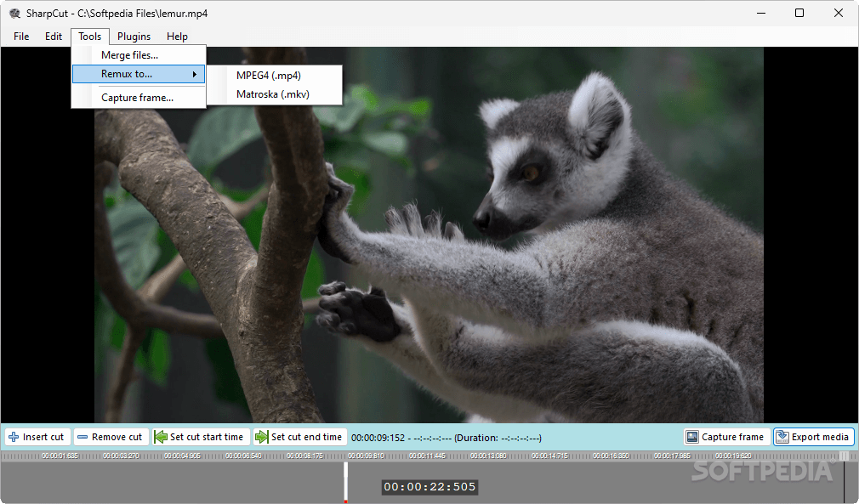Click the picture icon on Capture frame
Screen dimensions: 859x504
click(x=692, y=437)
